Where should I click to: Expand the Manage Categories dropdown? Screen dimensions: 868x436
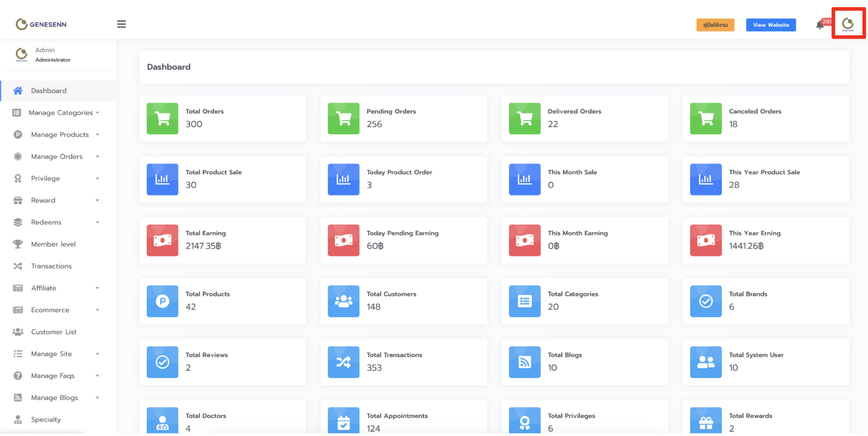[98, 113]
